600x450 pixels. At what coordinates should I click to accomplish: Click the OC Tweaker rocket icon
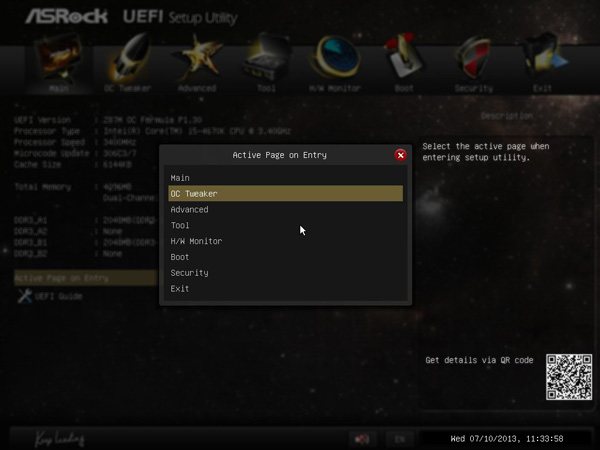tap(128, 57)
